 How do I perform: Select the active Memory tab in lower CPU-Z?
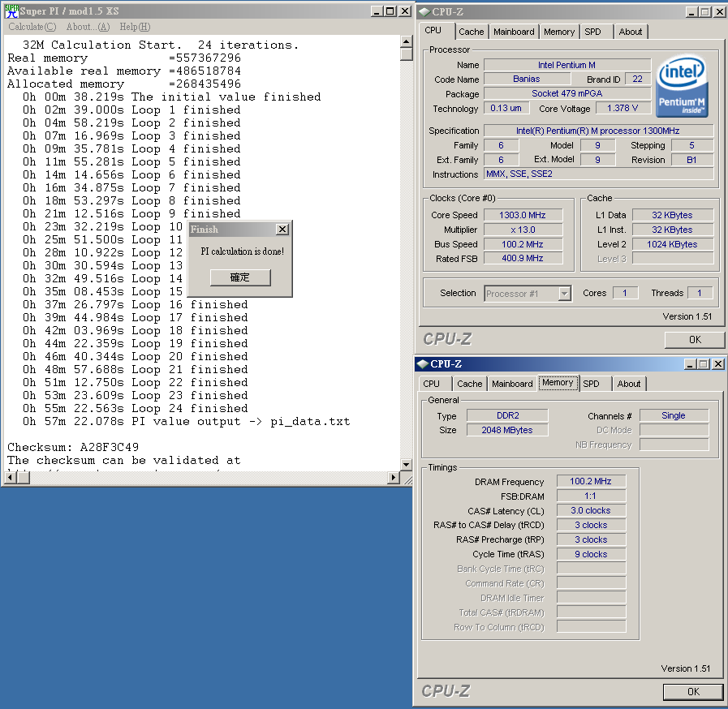(558, 383)
